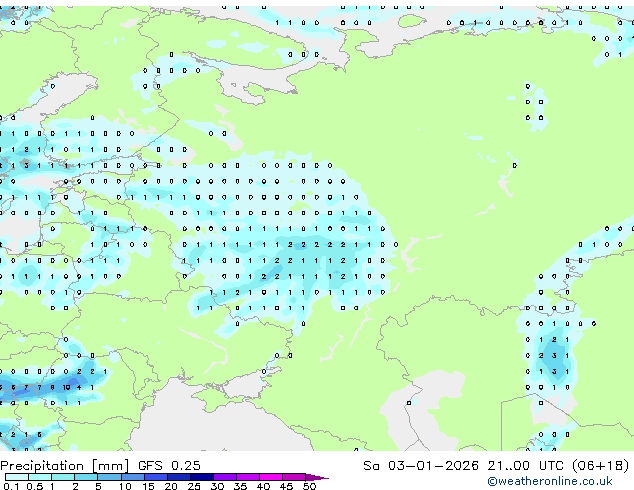Click the '25' legend scale label
Image resolution: width=634 pixels, height=490 pixels.
pyautogui.click(x=194, y=486)
